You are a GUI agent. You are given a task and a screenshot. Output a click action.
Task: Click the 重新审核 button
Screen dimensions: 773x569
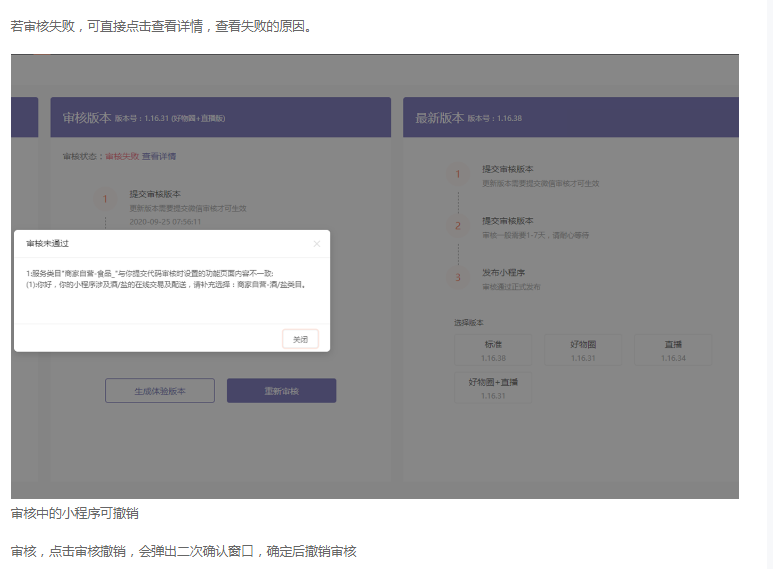click(281, 391)
